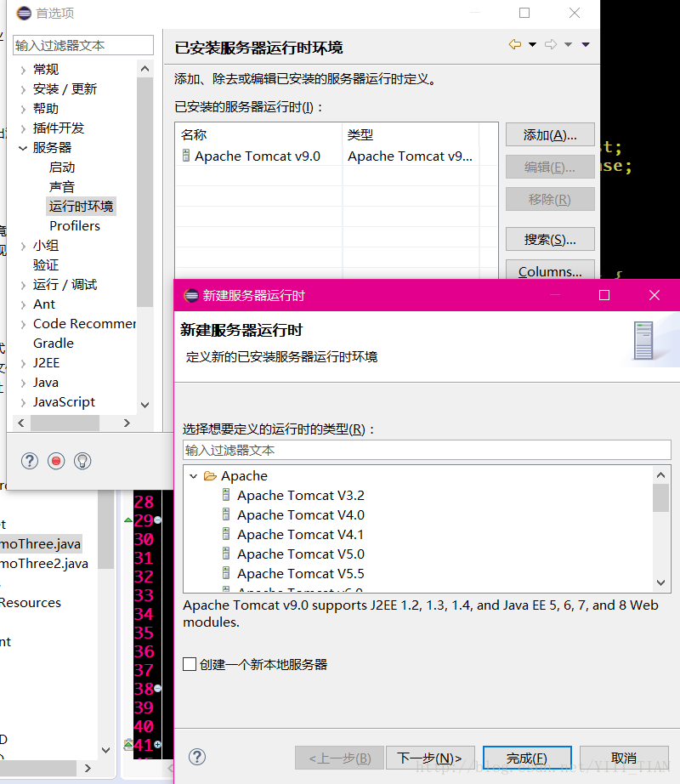The width and height of the screenshot is (680, 784).
Task: Expand the 帮助 preferences category
Action: point(23,109)
